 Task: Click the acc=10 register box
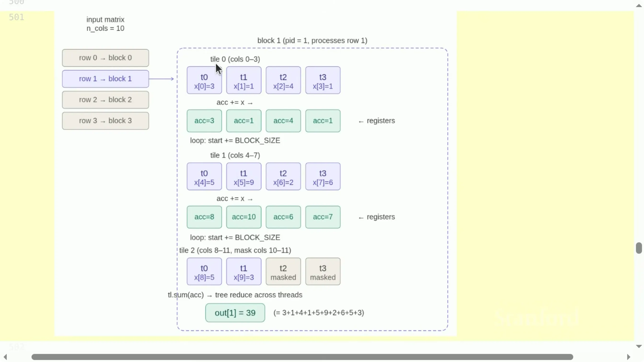coord(244,217)
